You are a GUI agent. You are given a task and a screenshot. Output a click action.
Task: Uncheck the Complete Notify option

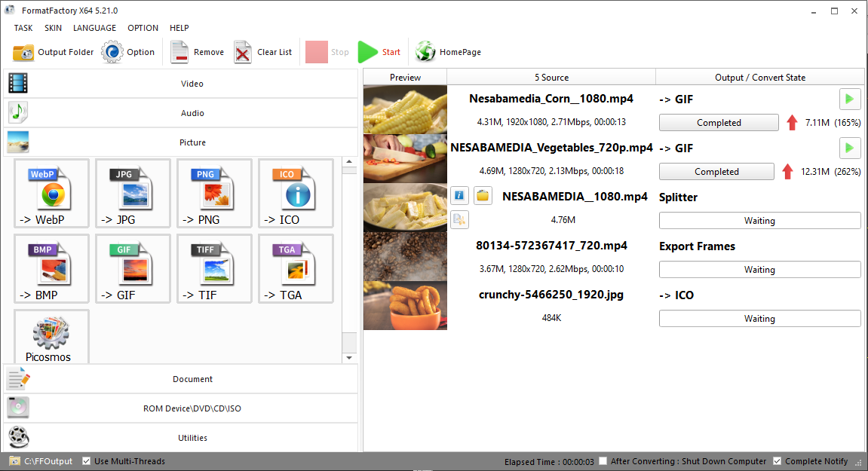[778, 461]
